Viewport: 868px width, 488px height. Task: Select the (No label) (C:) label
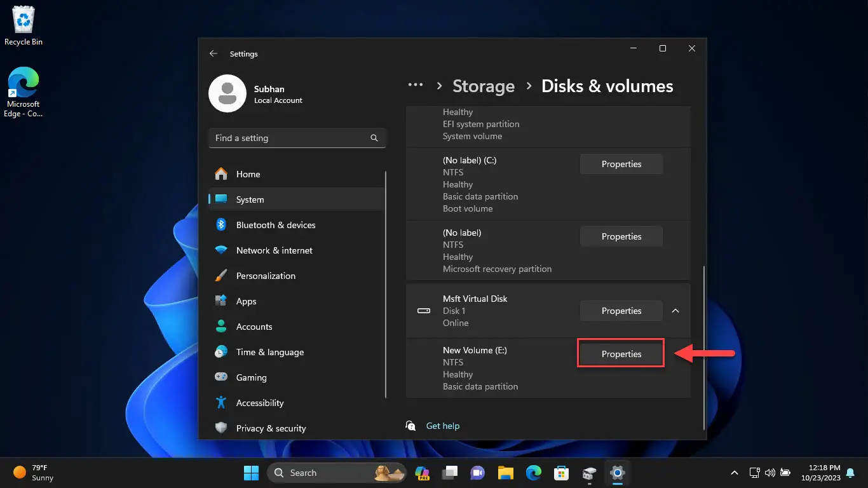[470, 160]
